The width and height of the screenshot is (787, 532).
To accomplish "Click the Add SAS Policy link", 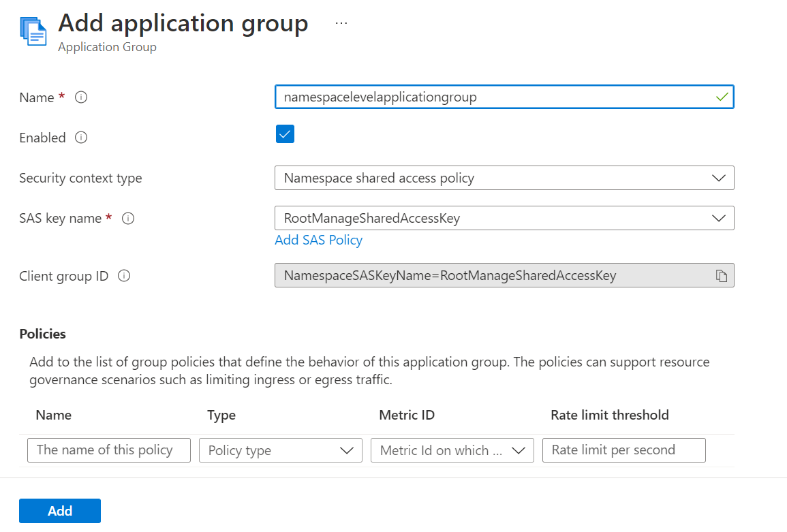I will point(318,240).
